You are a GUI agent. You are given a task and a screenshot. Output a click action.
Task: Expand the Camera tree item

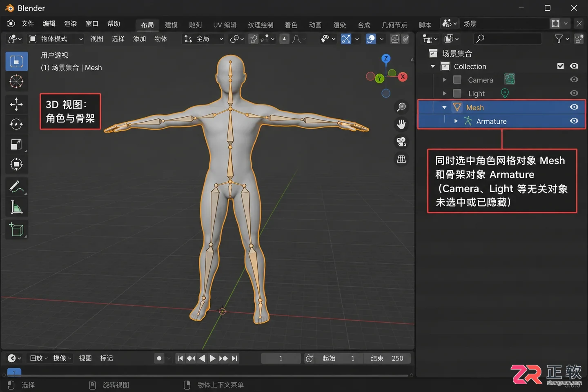click(x=444, y=80)
